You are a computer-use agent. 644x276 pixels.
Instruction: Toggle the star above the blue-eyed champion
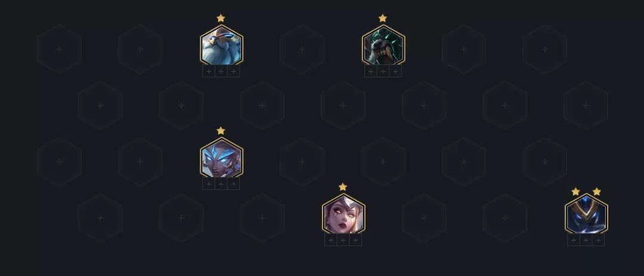pos(221,131)
